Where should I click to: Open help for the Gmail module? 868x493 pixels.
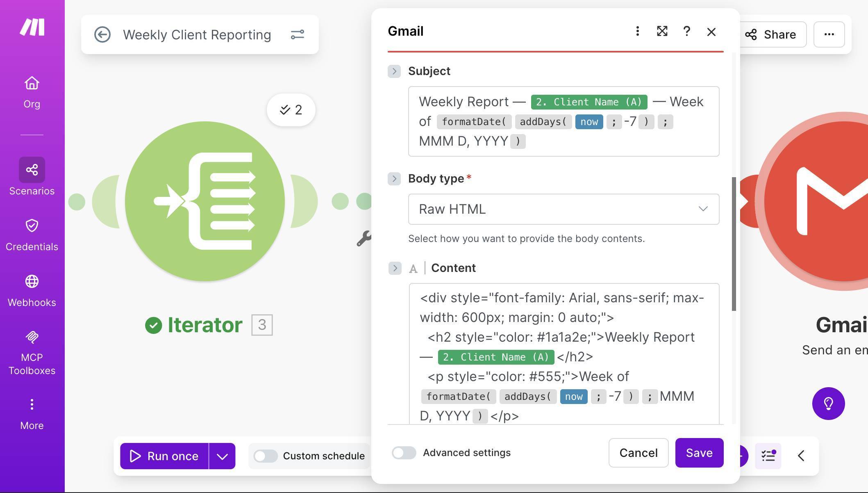pos(686,31)
